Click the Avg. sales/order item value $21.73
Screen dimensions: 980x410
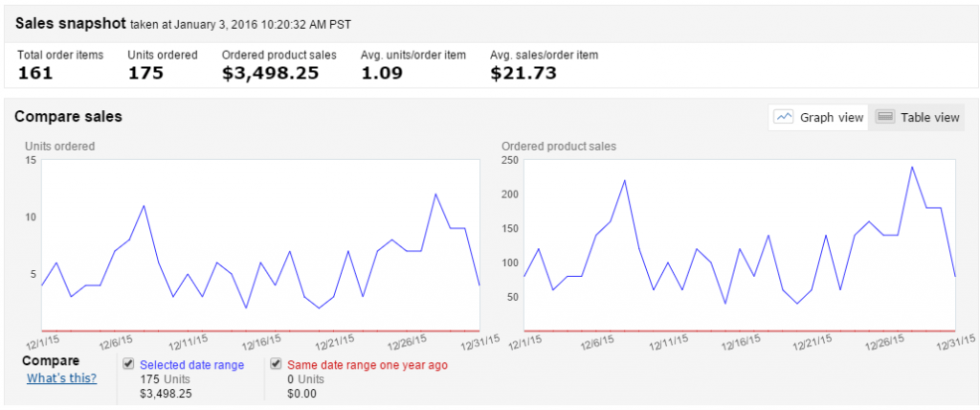[523, 73]
